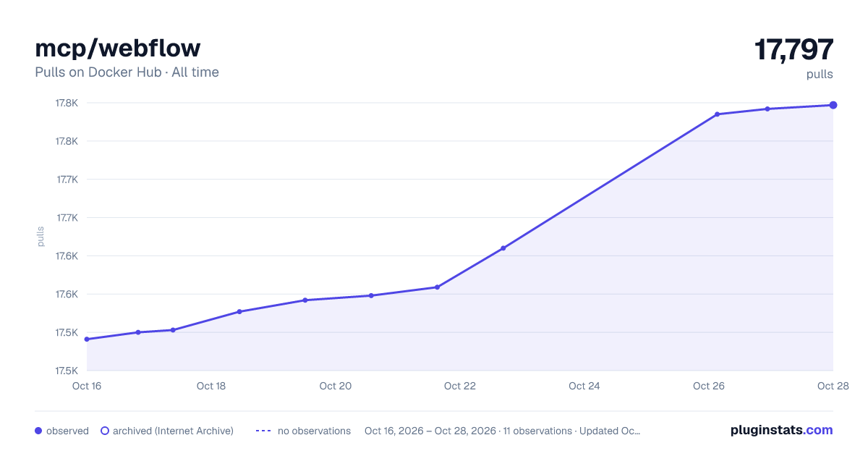The height and width of the screenshot is (456, 868).
Task: Click the topmost 17.8K y-axis label
Action: pyautogui.click(x=67, y=103)
